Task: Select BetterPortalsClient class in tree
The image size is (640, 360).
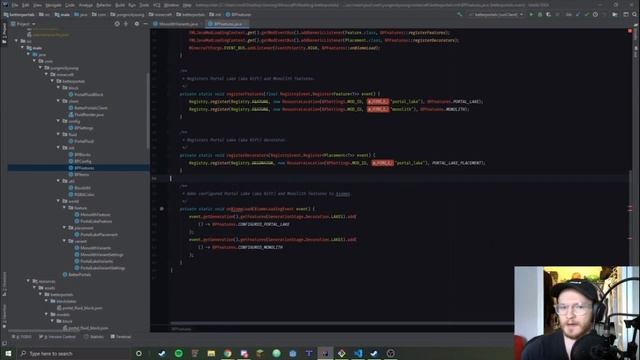Action: coord(88,108)
